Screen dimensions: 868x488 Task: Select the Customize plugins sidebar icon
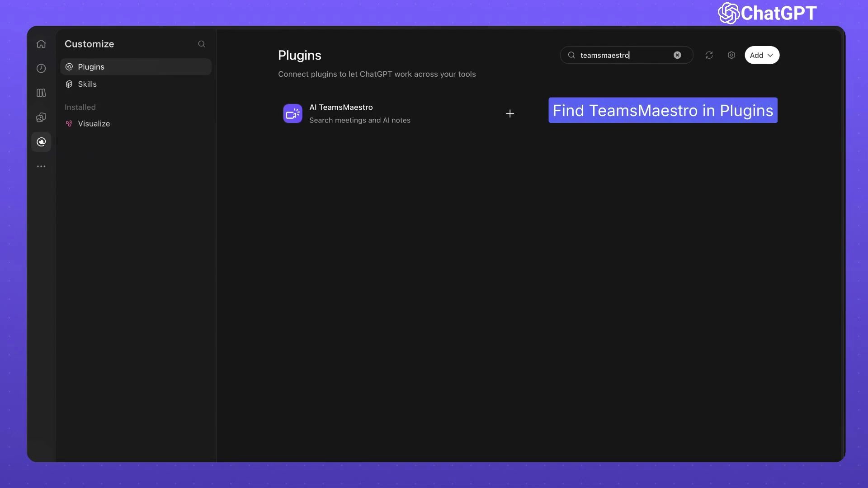[x=41, y=142]
